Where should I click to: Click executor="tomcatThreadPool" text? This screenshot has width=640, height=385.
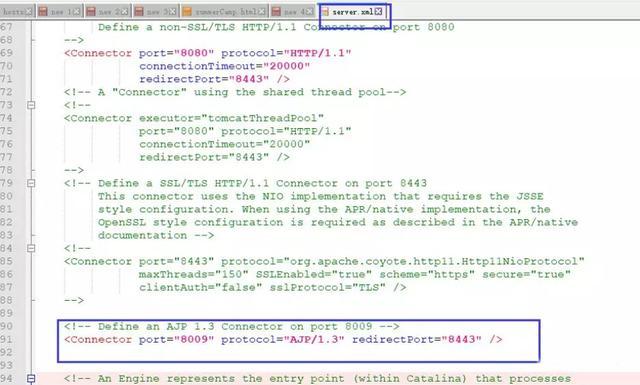point(231,118)
